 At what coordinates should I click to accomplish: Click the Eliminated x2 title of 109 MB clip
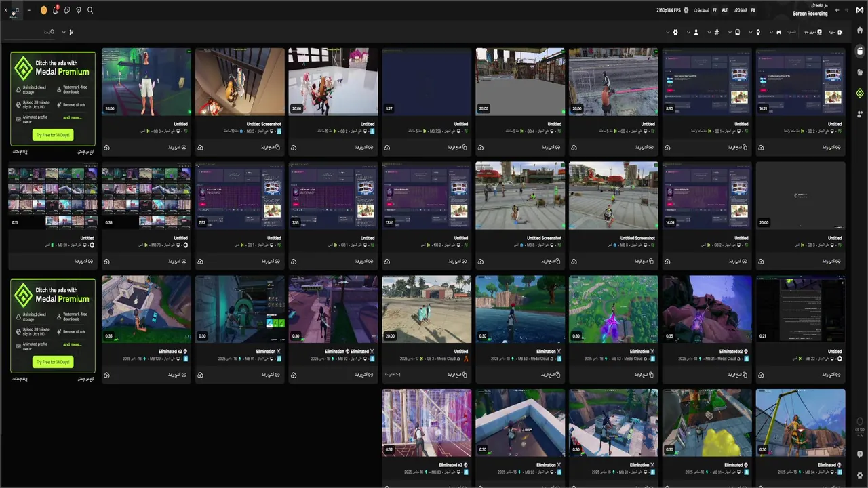coord(171,352)
